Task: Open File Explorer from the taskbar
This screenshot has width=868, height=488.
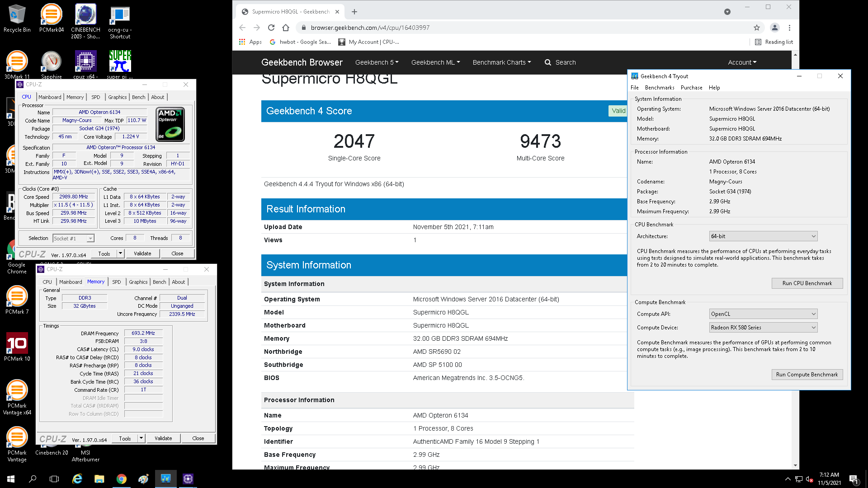Action: tap(99, 479)
